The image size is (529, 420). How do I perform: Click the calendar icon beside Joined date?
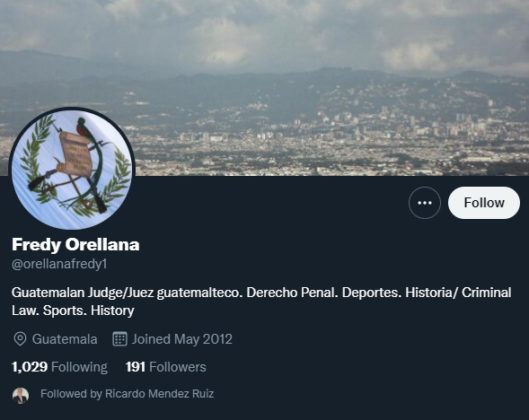coord(119,339)
